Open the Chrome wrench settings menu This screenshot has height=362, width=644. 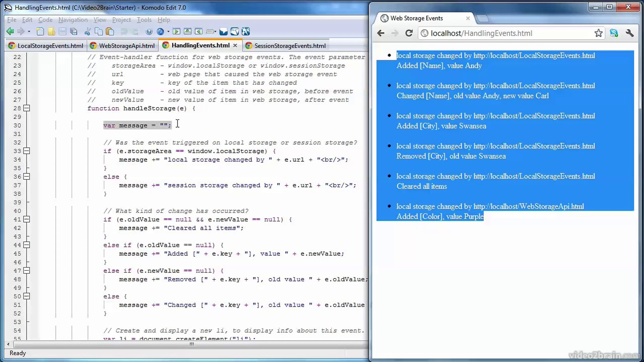[x=630, y=33]
